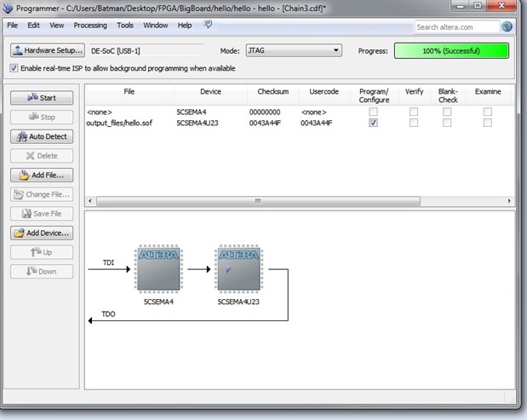This screenshot has height=420, width=527.
Task: Click the Search altera.com field
Action: pyautogui.click(x=456, y=27)
